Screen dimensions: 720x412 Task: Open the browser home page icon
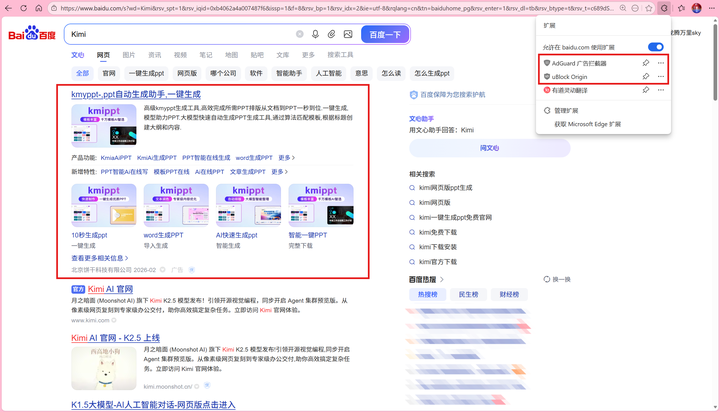[x=39, y=8]
